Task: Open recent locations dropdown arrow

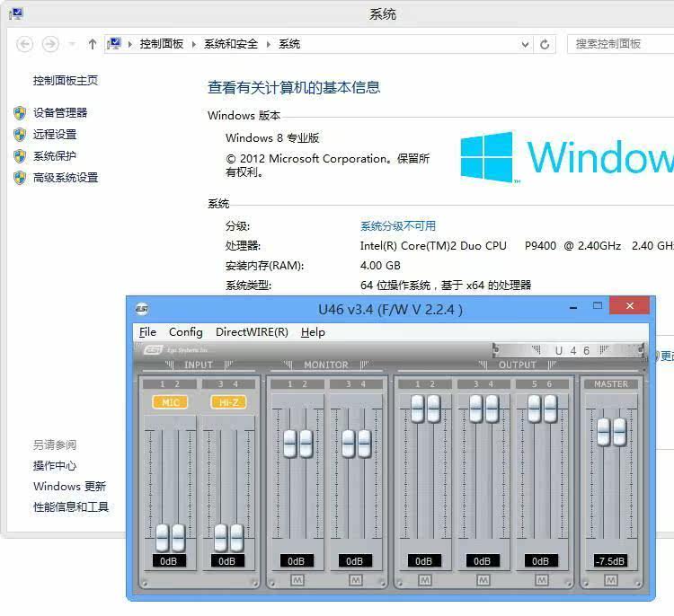Action: click(72, 44)
